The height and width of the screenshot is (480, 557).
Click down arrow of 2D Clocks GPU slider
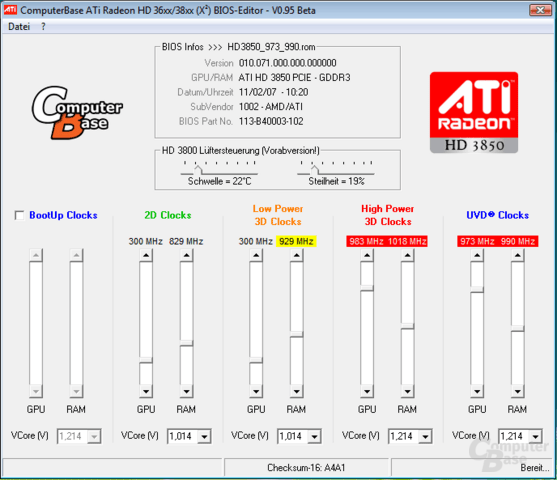146,392
